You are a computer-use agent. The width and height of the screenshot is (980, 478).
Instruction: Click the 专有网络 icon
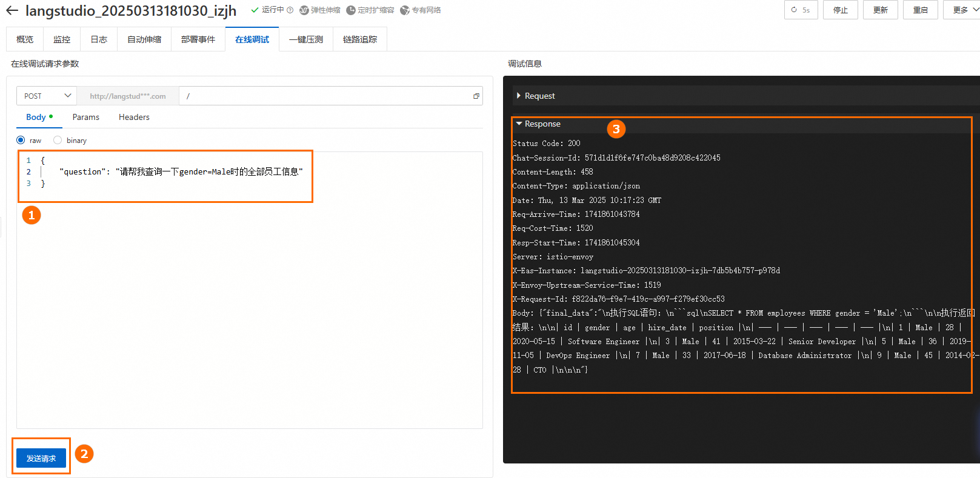coord(405,10)
